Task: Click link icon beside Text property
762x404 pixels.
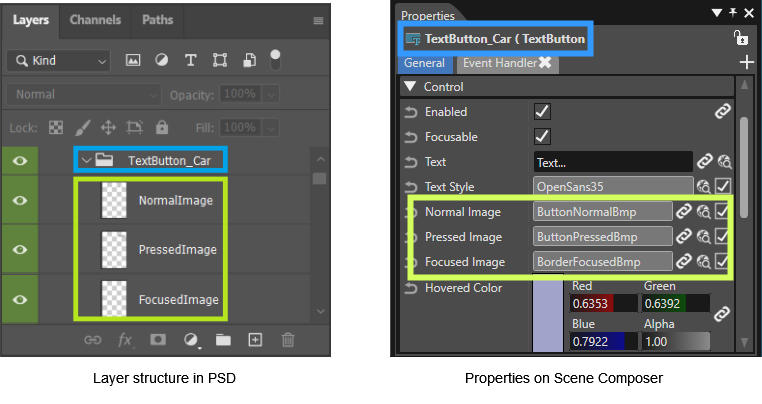Action: 704,161
